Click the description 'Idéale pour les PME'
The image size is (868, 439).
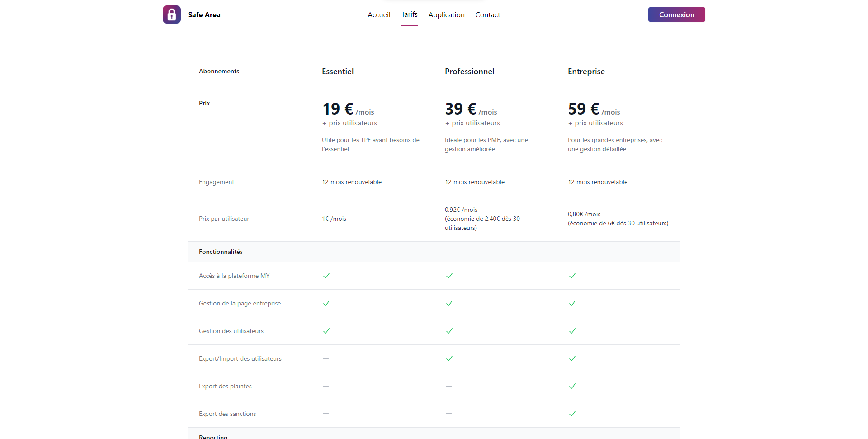pyautogui.click(x=486, y=144)
